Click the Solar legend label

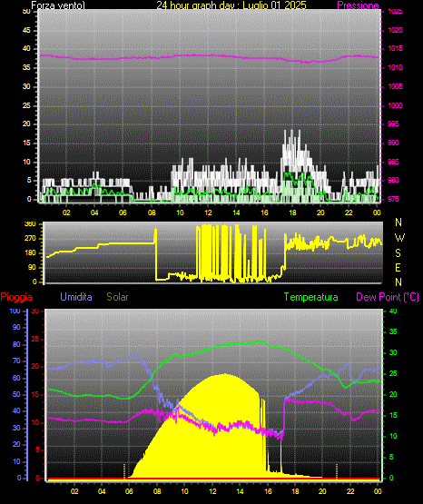(117, 297)
